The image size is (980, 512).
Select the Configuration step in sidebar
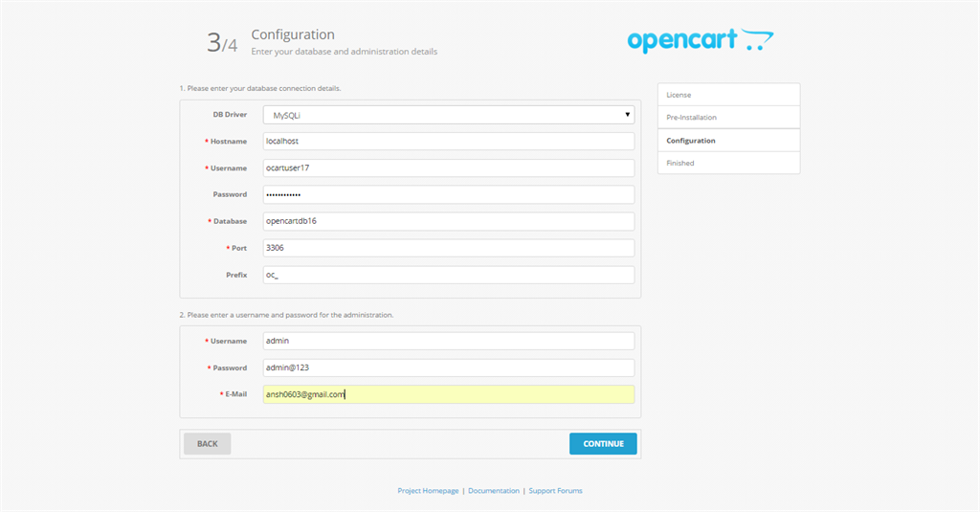click(x=728, y=141)
